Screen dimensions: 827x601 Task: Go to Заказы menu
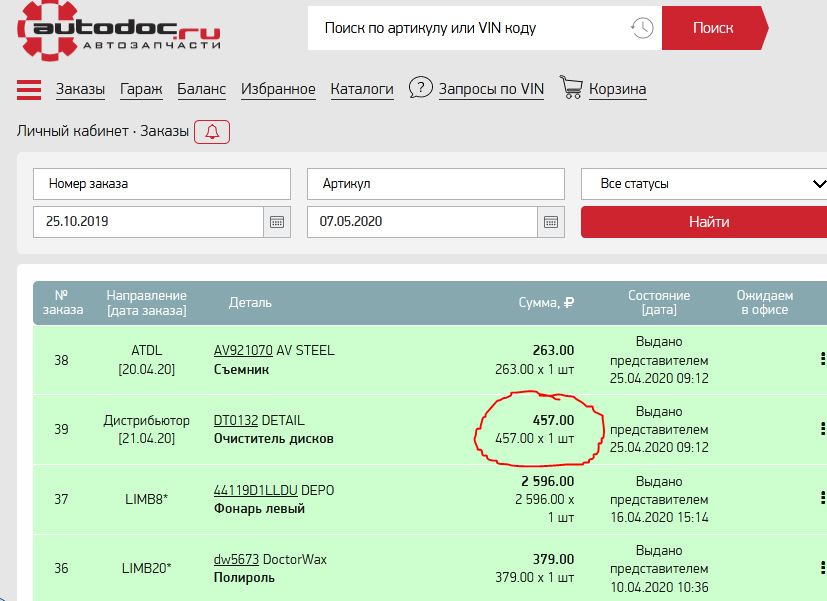tap(81, 89)
